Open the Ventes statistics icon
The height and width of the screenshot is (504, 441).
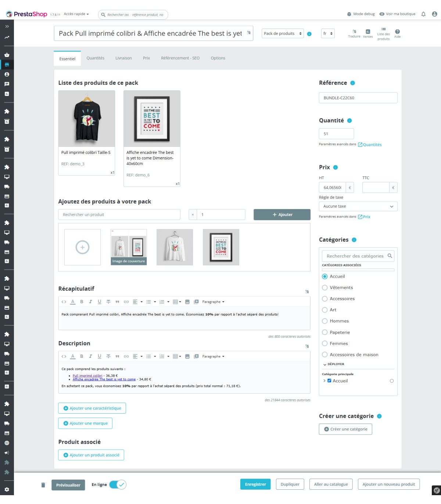click(368, 32)
